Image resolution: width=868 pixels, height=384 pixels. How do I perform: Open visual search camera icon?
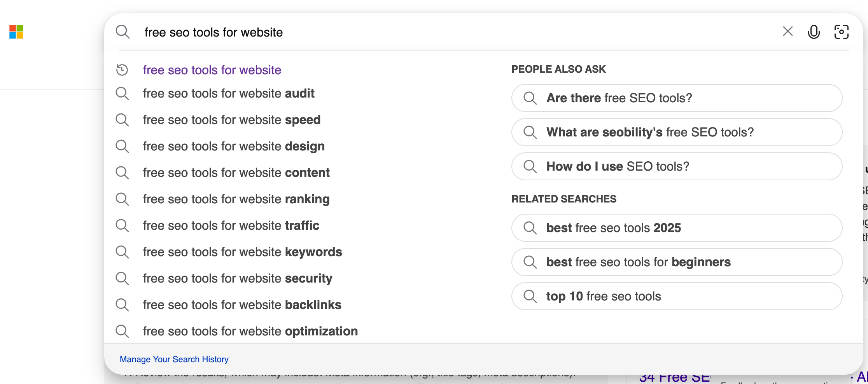842,32
